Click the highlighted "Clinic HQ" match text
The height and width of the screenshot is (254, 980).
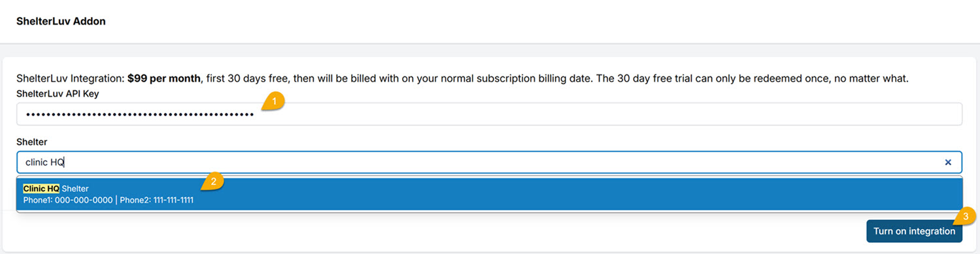click(41, 189)
